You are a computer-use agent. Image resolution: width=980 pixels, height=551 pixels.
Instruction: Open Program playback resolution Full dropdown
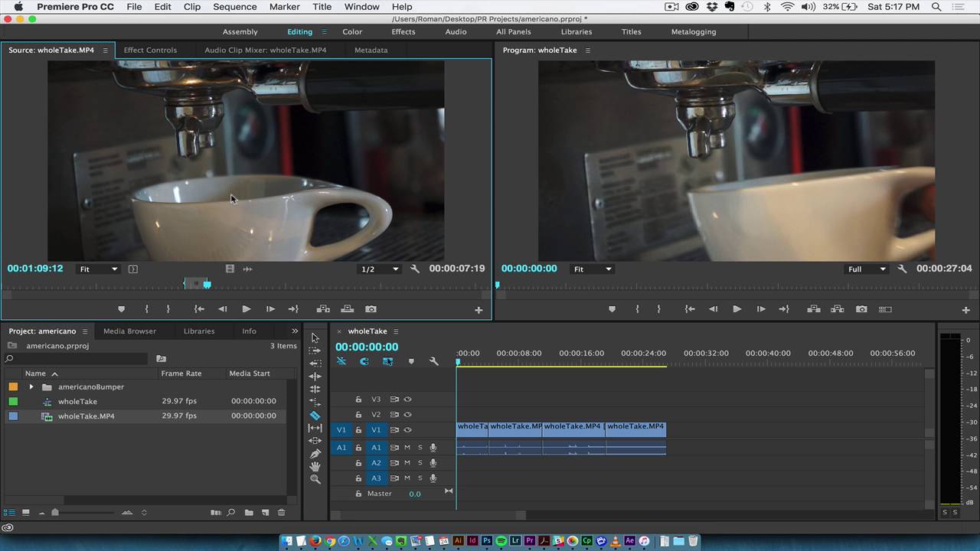pyautogui.click(x=867, y=269)
